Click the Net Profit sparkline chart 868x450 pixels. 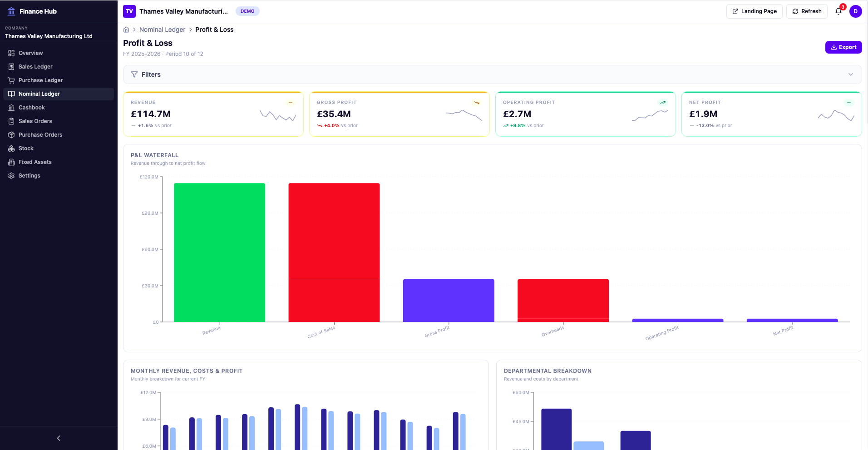836,116
